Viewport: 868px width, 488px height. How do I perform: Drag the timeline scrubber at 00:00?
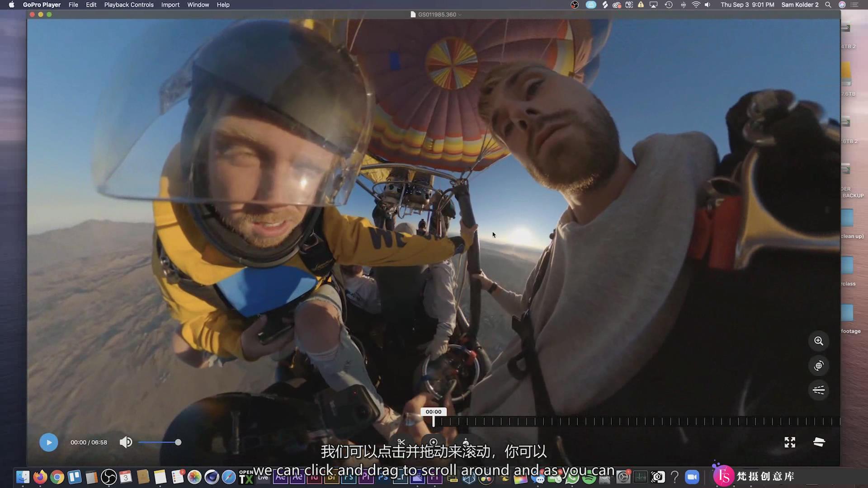(x=434, y=421)
